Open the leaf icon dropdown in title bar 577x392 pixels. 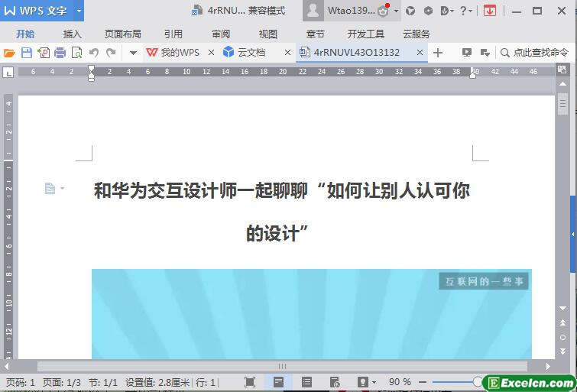[447, 11]
